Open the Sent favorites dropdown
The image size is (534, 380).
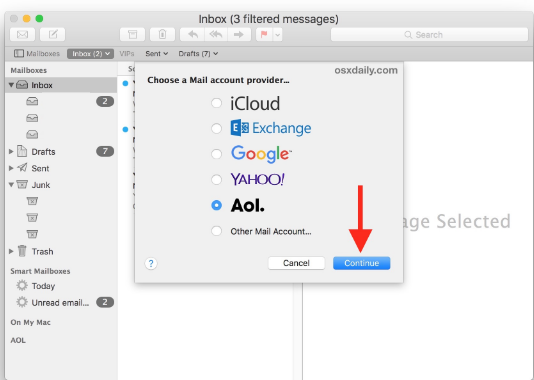tap(156, 53)
